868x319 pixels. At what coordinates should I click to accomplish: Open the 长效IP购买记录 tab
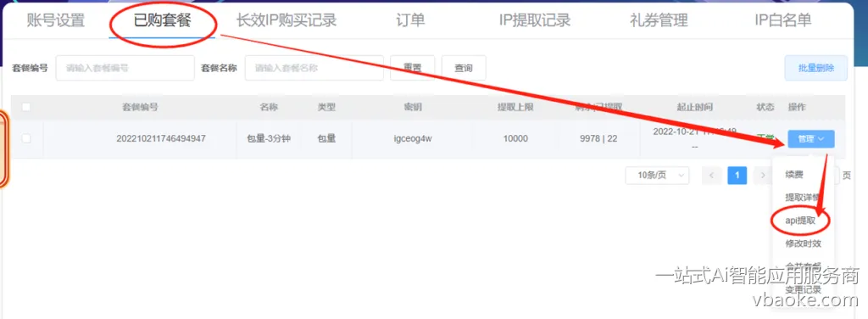point(287,21)
